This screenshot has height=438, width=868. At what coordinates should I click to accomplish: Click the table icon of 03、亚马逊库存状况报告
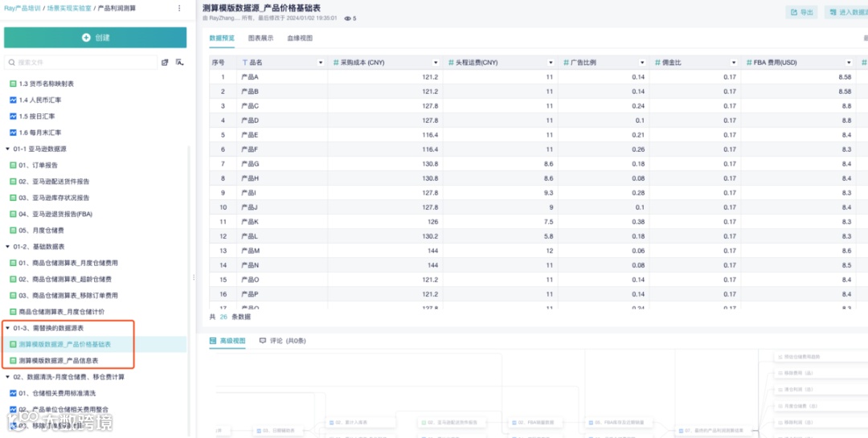click(14, 198)
